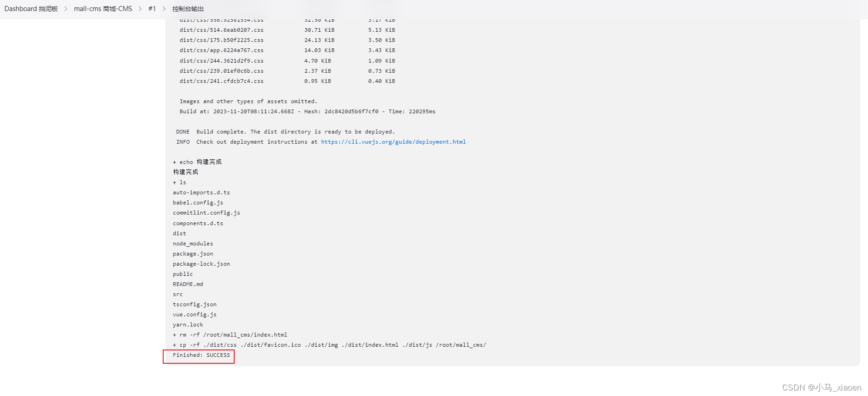Click the 'dist/css/239.01ef0c6b.css' line
This screenshot has height=396, width=868.
pos(222,71)
